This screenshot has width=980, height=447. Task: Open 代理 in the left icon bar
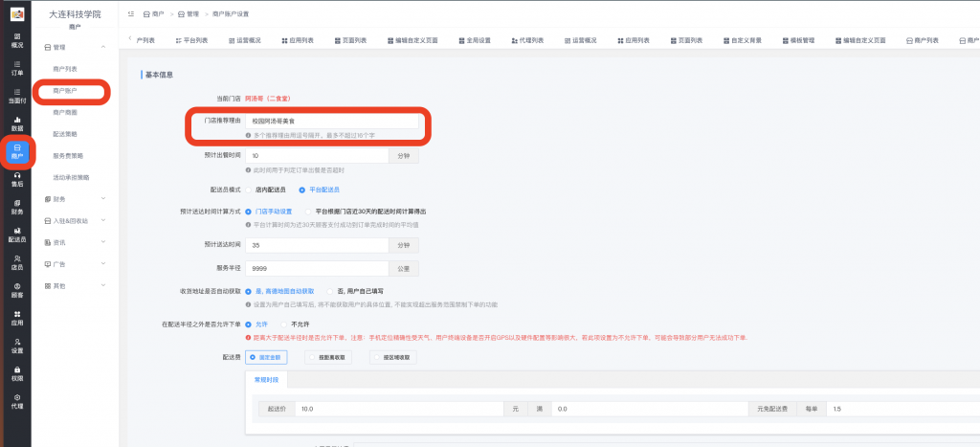(17, 401)
